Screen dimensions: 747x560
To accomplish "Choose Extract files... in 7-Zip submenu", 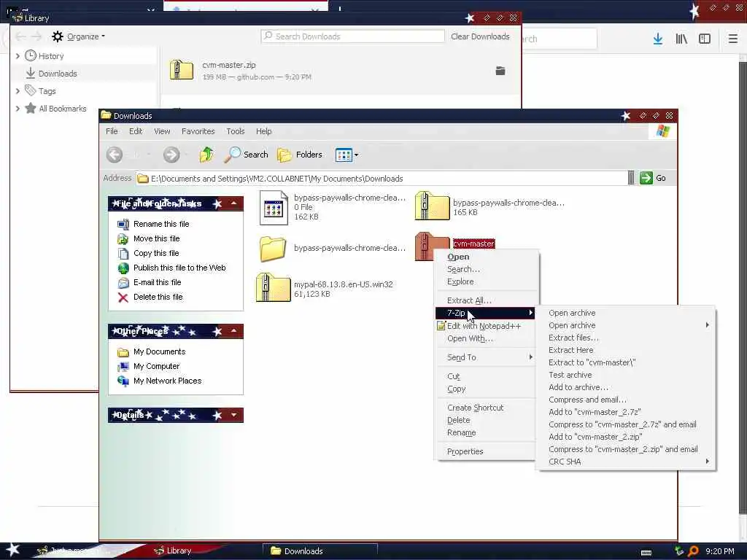I will tap(573, 338).
